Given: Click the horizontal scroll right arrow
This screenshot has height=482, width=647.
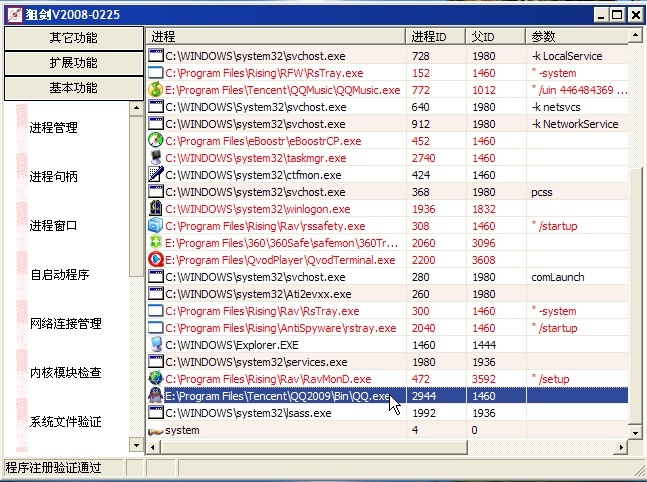Looking at the screenshot, I should [621, 447].
